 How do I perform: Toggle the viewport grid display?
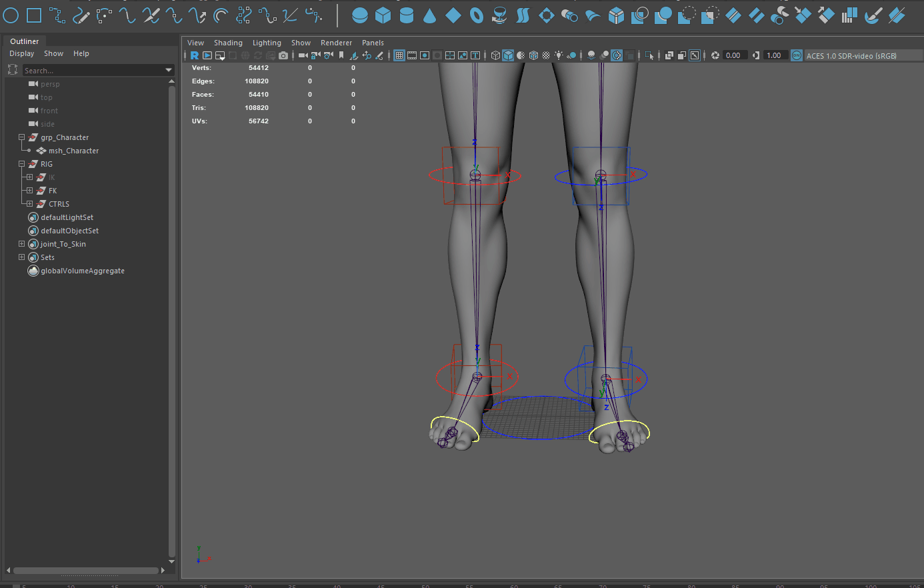tap(399, 55)
